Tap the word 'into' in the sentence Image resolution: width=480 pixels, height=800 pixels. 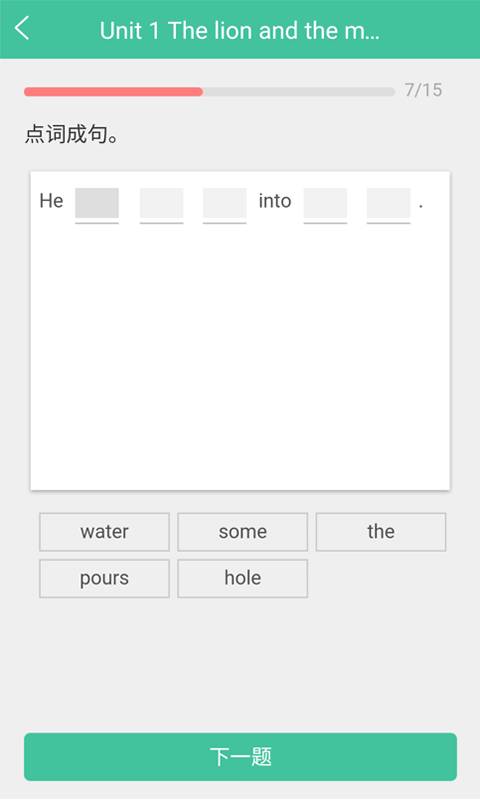tap(274, 201)
